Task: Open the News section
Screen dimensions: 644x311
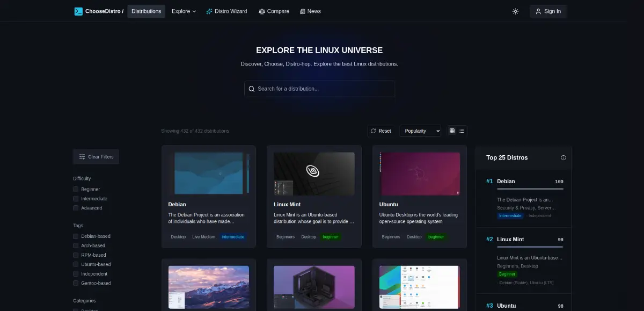Action: 310,11
